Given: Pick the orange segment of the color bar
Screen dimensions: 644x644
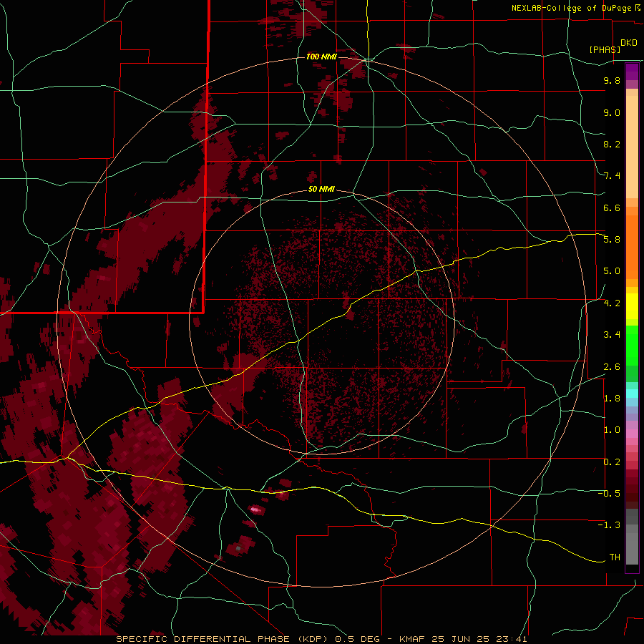Looking at the screenshot, I should [x=632, y=248].
